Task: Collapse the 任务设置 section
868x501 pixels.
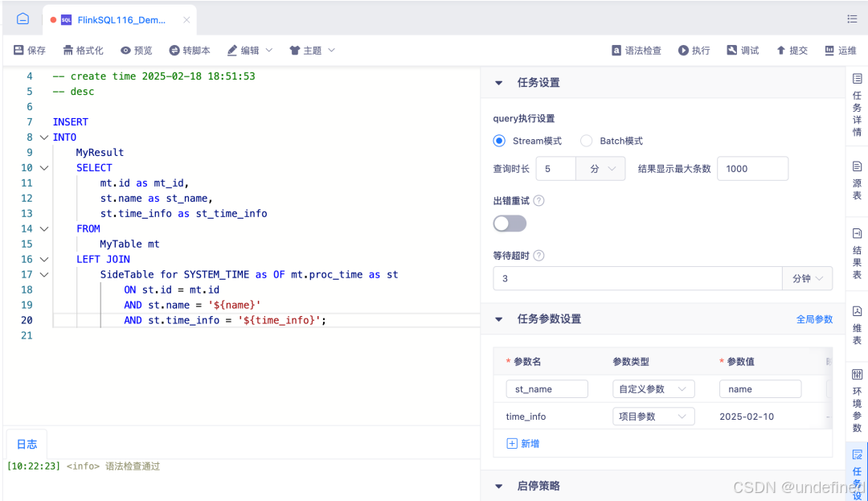Action: pos(499,83)
